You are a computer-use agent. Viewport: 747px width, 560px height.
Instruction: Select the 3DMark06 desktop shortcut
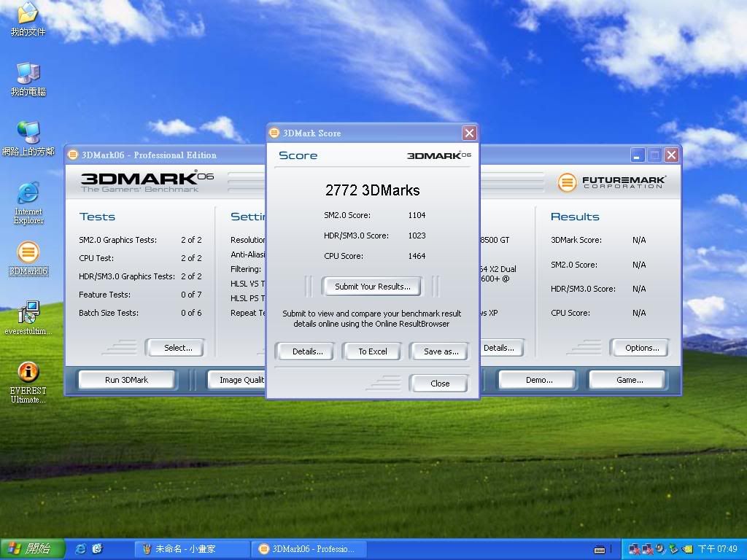(28, 259)
